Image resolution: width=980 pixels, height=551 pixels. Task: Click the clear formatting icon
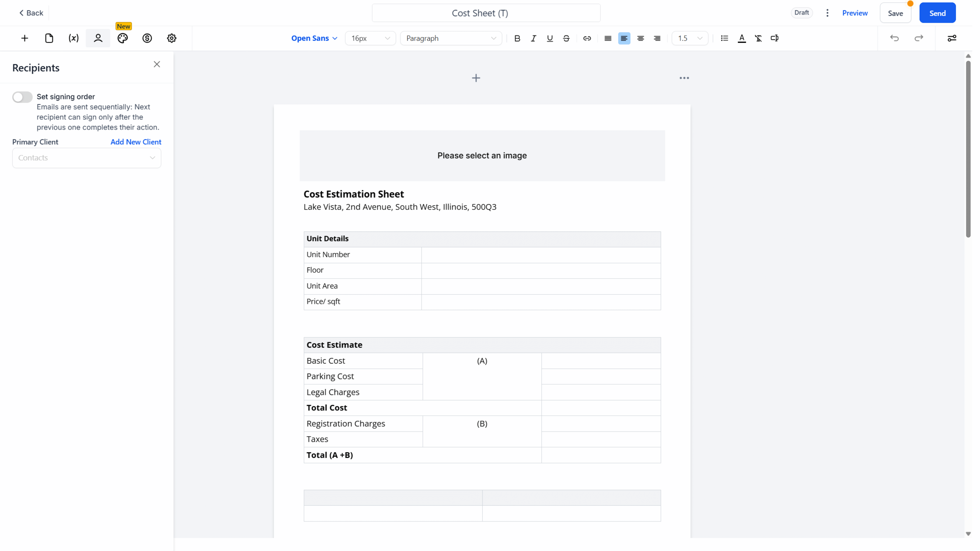(758, 38)
